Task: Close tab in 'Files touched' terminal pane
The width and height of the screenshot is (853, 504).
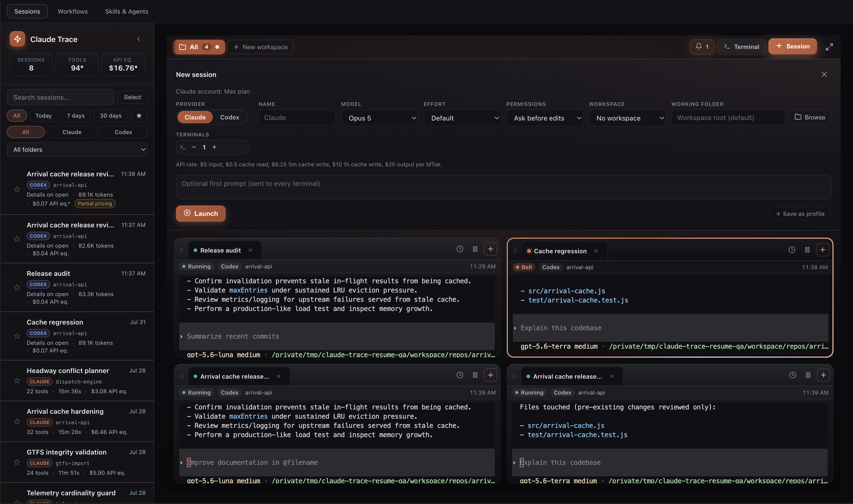Action: click(612, 376)
